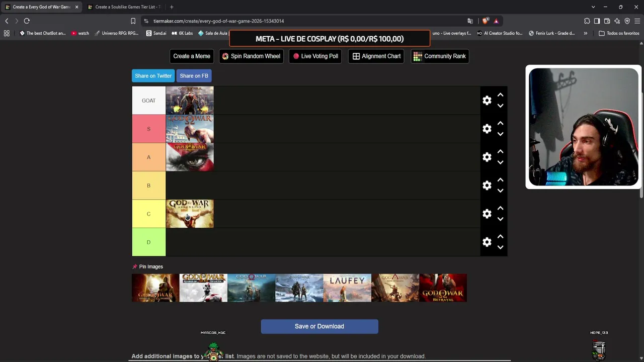This screenshot has height=362, width=644.
Task: Reload the TierMaker page
Action: 27,21
